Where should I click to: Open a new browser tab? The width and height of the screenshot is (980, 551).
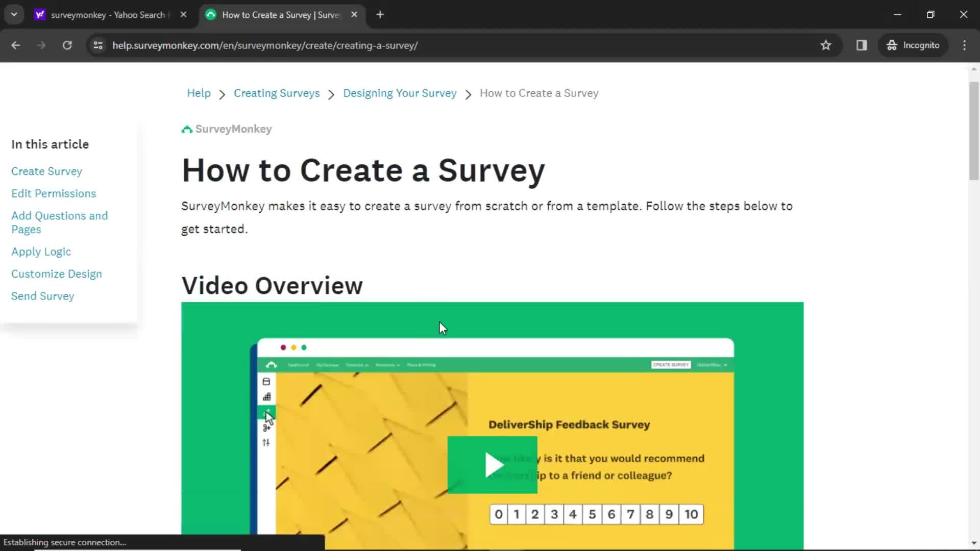point(380,15)
